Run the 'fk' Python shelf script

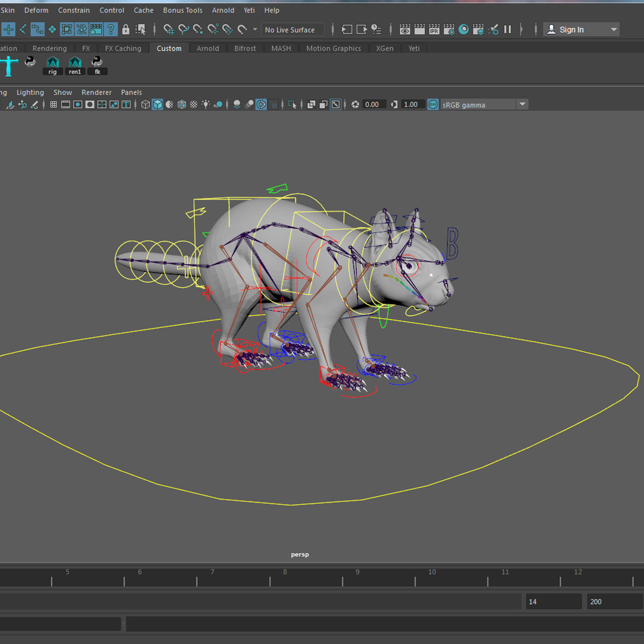coord(97,65)
